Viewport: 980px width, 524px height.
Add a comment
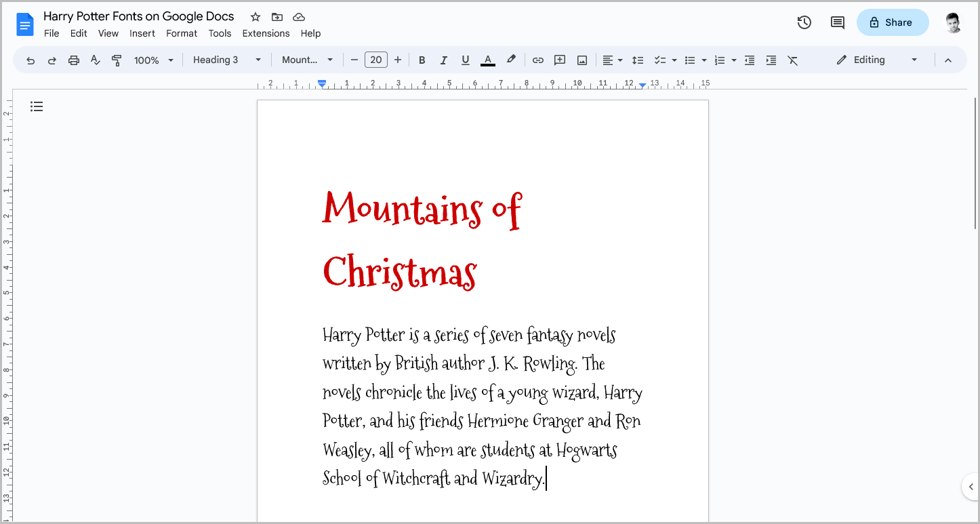pos(560,60)
